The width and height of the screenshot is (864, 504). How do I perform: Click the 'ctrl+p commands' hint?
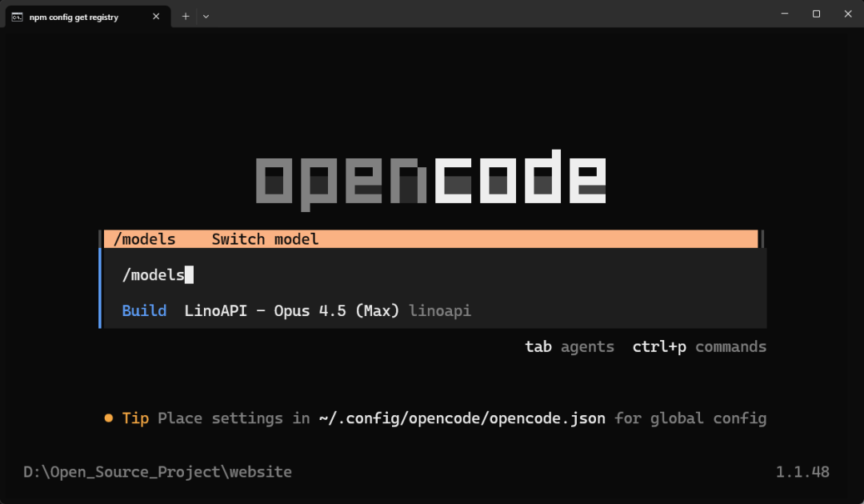699,346
